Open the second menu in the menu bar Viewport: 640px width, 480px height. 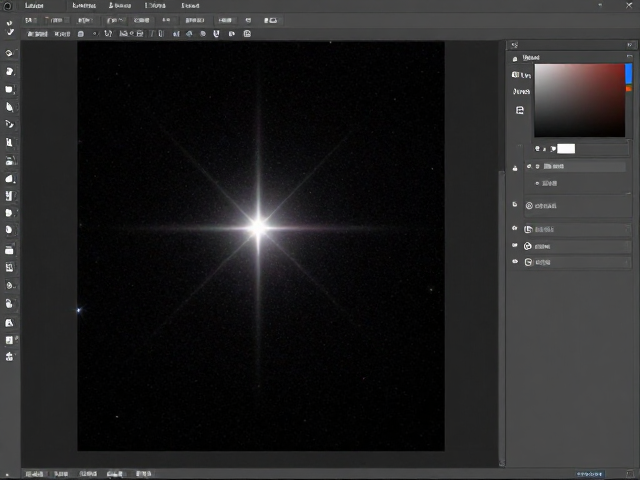pyautogui.click(x=84, y=6)
